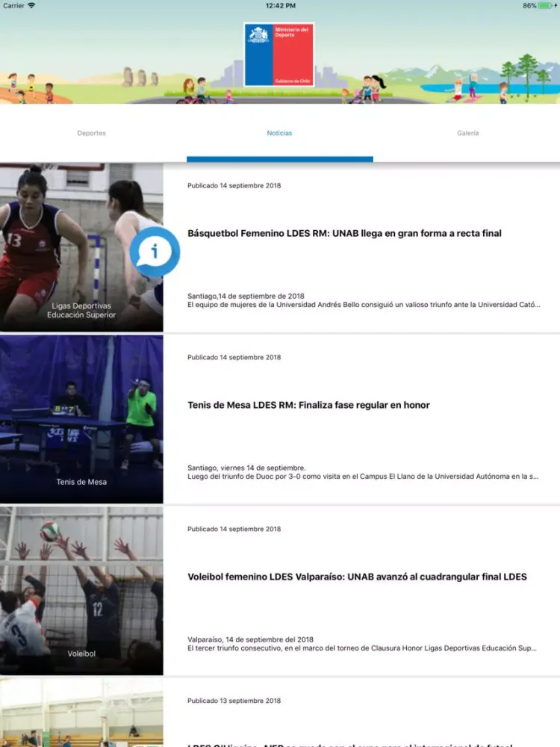Tap 'Santiago, viernes 14 de septiembre.' text
The width and height of the screenshot is (560, 747).
246,468
